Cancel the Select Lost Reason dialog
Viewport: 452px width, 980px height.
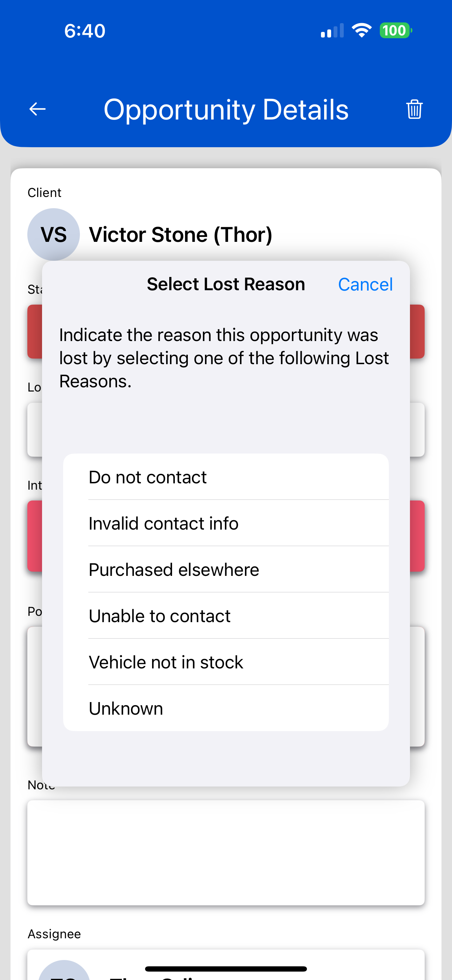point(365,284)
